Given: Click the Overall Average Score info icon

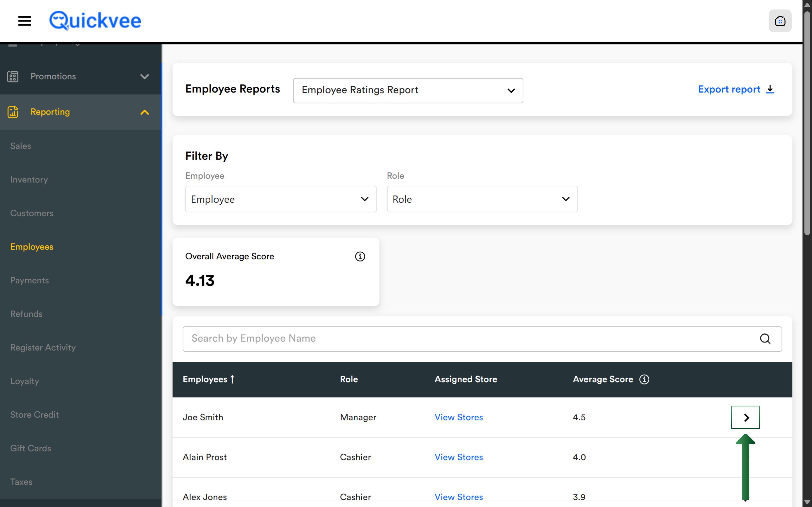Looking at the screenshot, I should click(x=360, y=256).
